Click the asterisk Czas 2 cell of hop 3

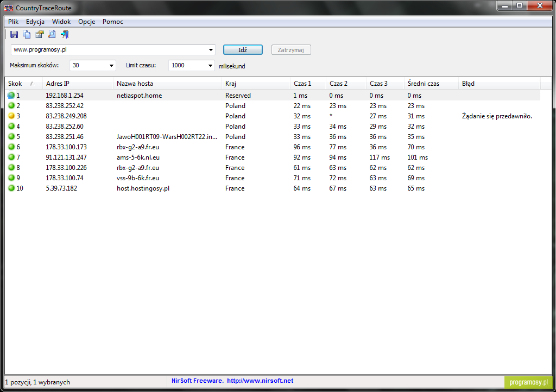pos(331,116)
